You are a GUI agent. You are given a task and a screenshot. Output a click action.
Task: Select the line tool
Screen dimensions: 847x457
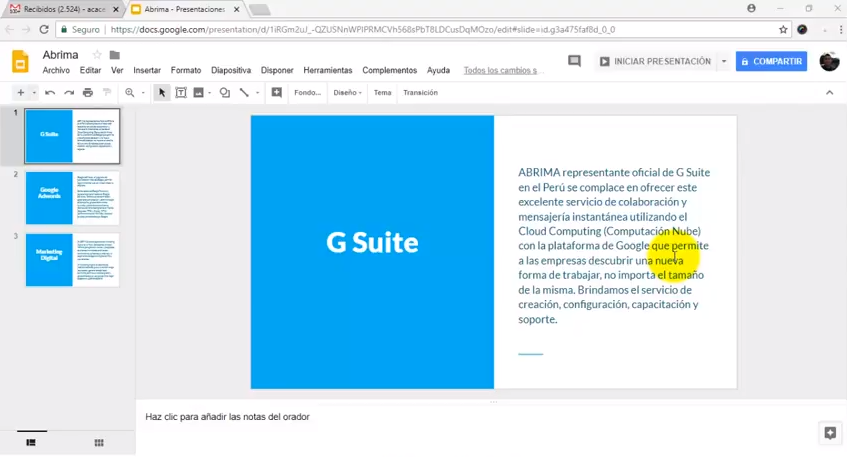244,93
